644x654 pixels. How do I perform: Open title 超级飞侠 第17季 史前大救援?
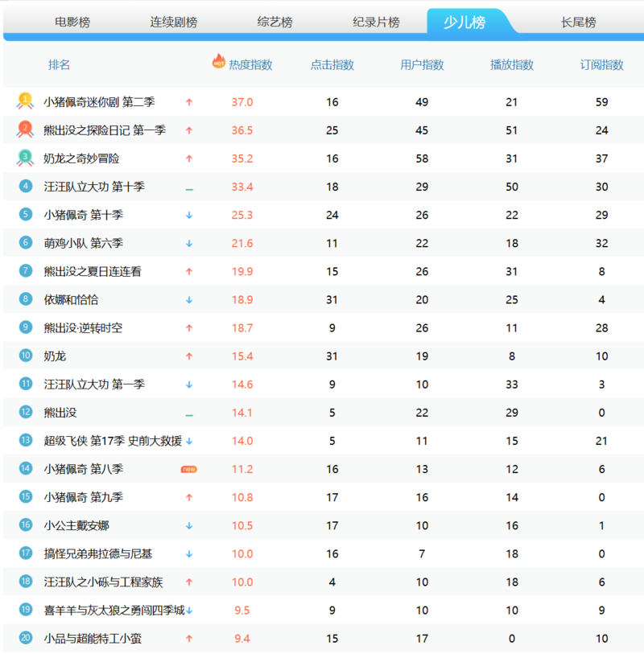click(113, 441)
